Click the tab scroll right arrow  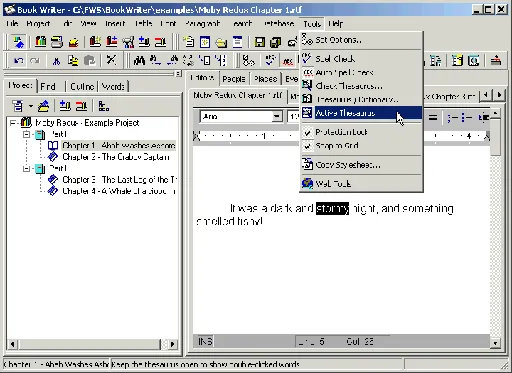tap(499, 95)
